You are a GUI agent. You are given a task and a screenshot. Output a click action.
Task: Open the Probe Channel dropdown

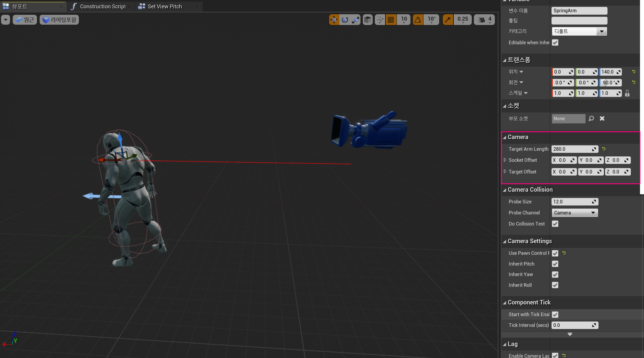pyautogui.click(x=575, y=213)
